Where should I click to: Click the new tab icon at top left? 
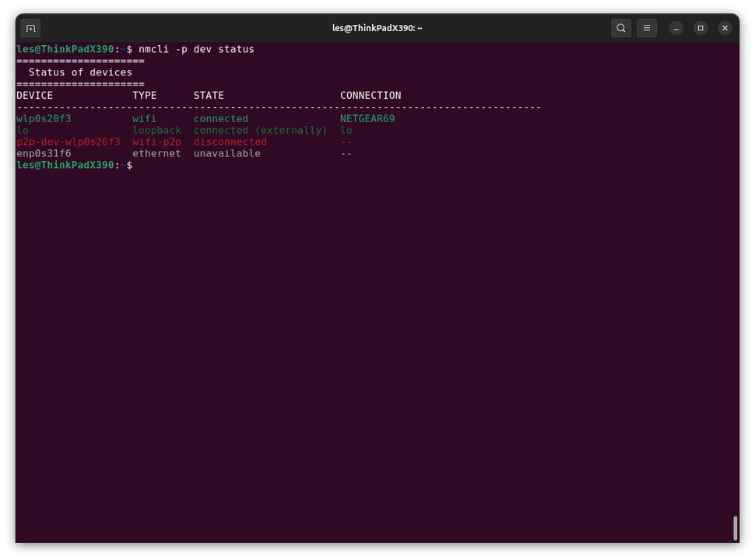(30, 27)
